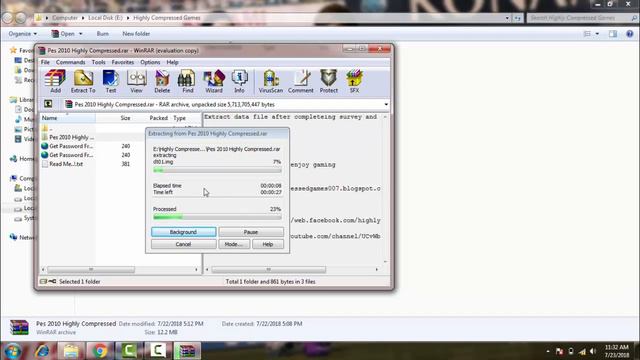Open the WinRAR address bar dropdown
Viewport: 640px width, 360px height.
(x=386, y=104)
